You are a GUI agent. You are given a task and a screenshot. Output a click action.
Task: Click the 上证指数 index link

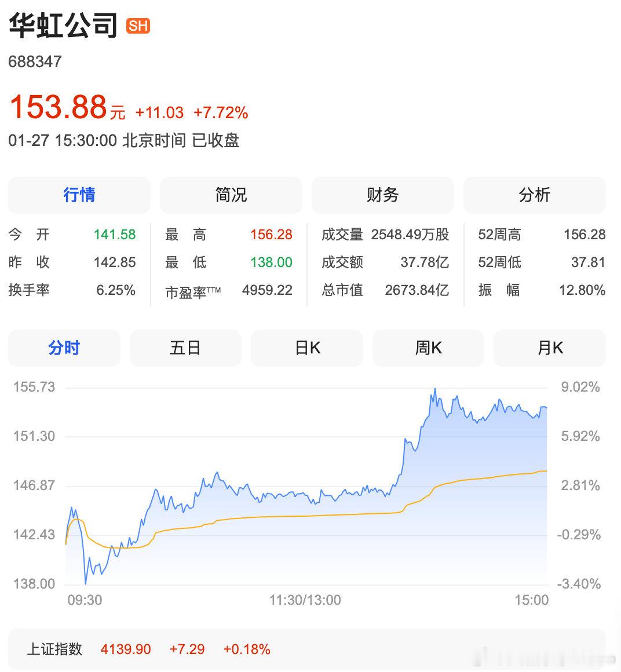[54, 649]
